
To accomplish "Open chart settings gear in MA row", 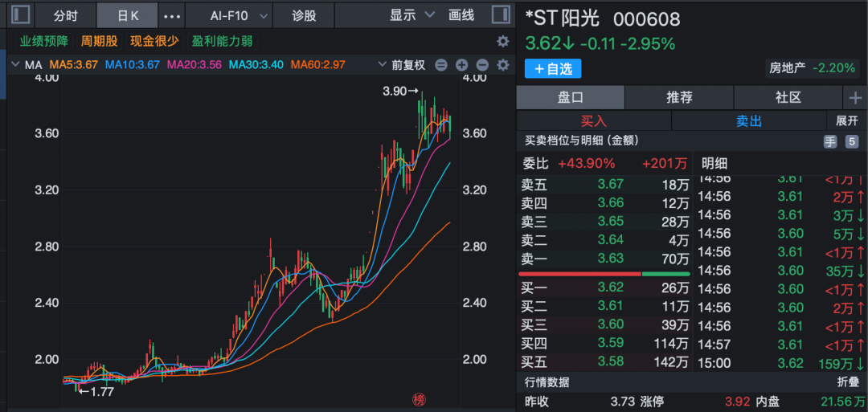I will point(503,65).
